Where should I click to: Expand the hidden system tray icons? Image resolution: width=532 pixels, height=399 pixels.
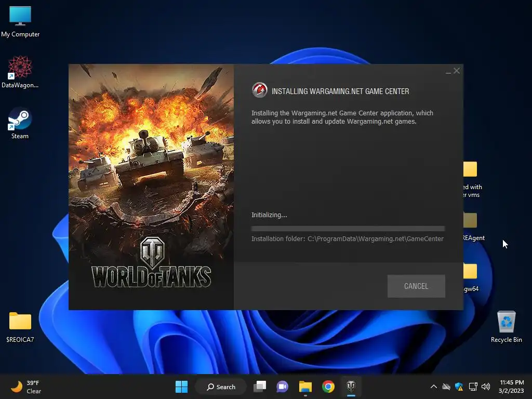[x=434, y=387]
